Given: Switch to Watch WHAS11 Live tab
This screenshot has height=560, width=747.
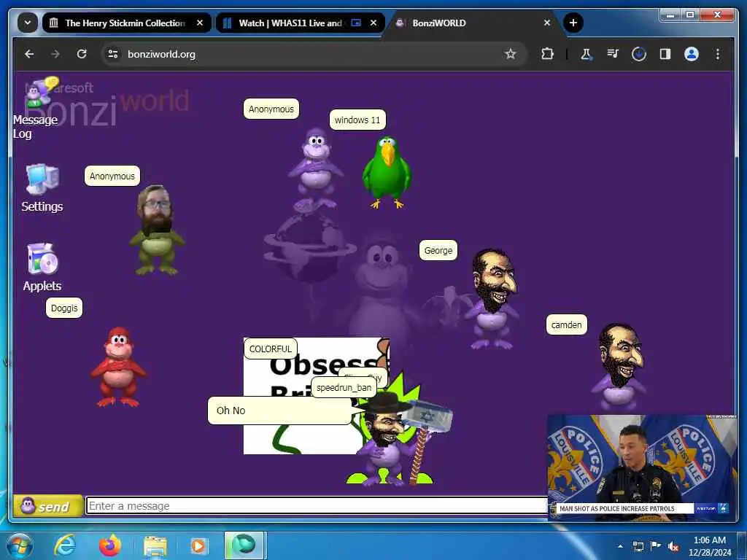Looking at the screenshot, I should tap(300, 23).
